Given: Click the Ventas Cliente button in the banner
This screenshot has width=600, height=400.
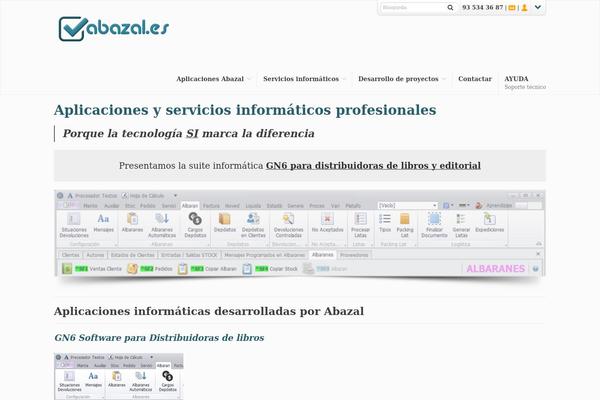Looking at the screenshot, I should pos(92,269).
